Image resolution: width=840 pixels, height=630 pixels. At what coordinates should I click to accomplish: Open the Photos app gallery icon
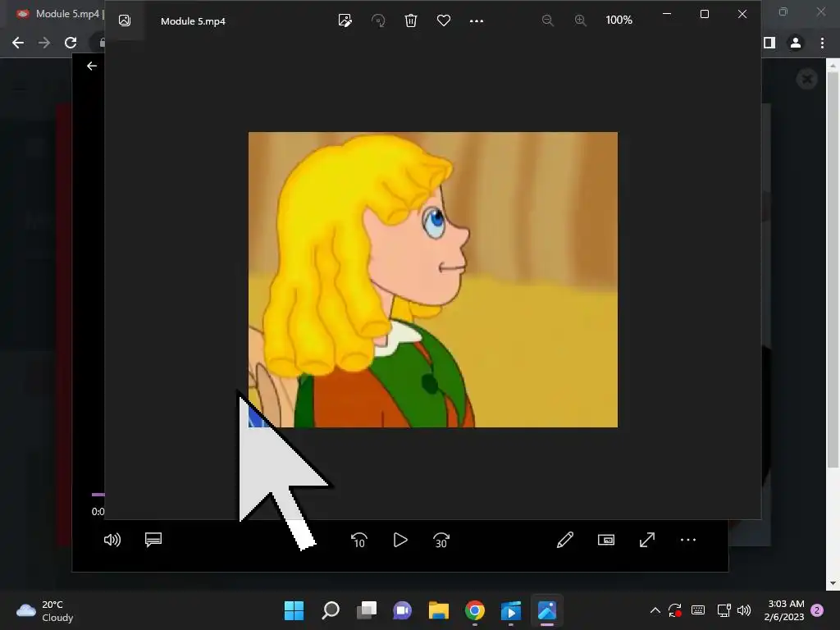[x=125, y=21]
